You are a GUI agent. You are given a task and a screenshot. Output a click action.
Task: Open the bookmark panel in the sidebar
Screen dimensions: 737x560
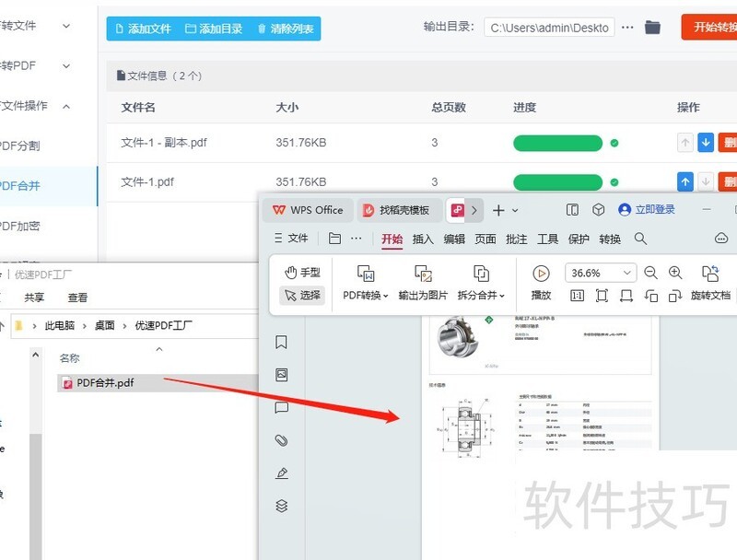click(x=282, y=341)
